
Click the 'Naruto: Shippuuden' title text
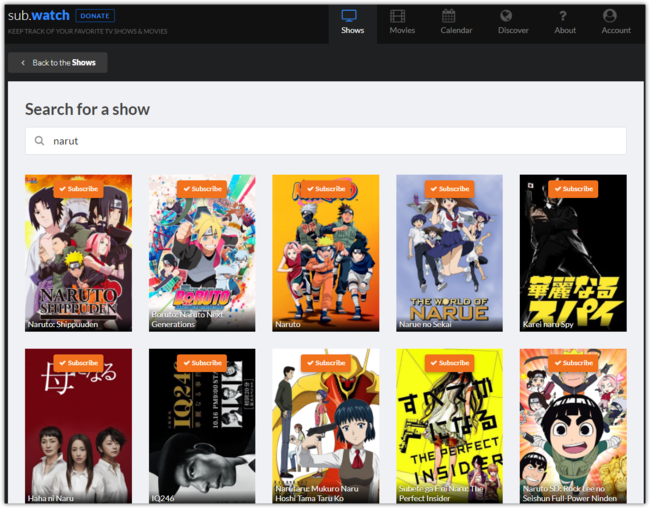[x=63, y=324]
